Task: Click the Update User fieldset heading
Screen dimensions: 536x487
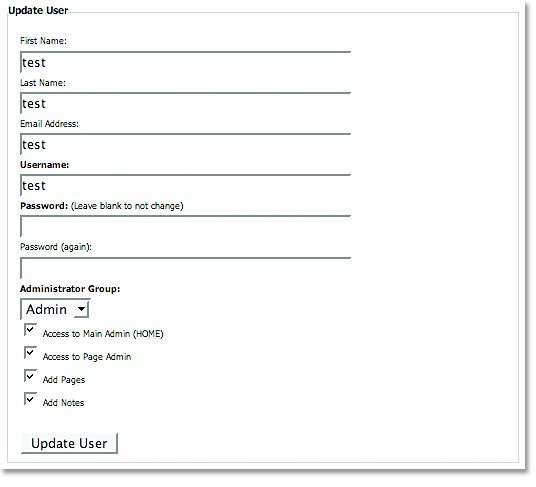Action: coord(38,11)
